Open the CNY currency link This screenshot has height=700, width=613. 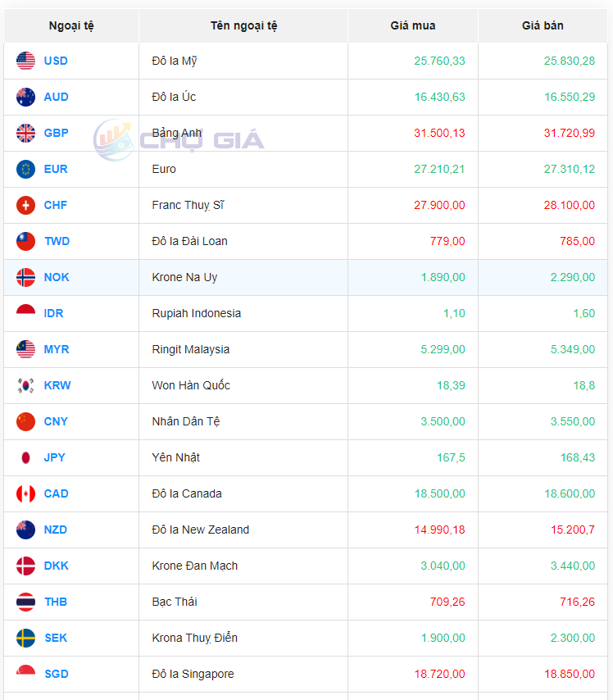click(x=56, y=421)
